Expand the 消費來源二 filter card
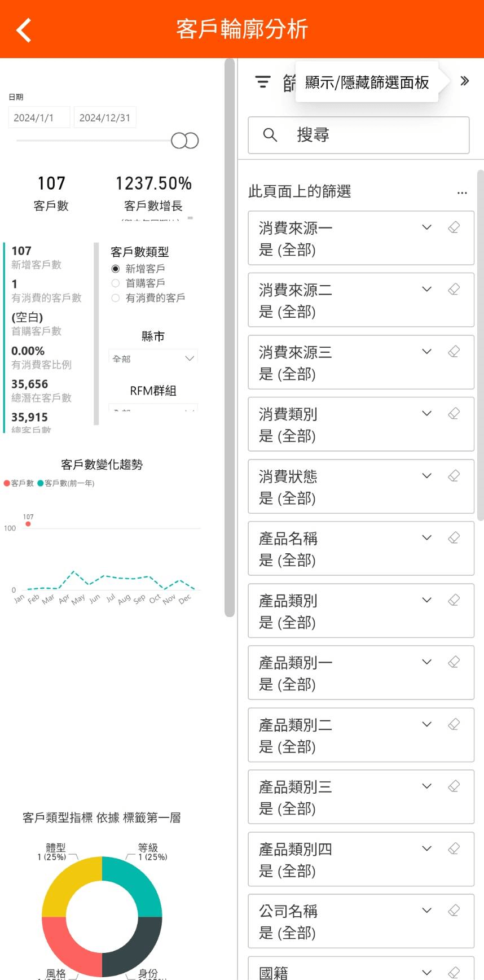The image size is (484, 980). (x=427, y=289)
